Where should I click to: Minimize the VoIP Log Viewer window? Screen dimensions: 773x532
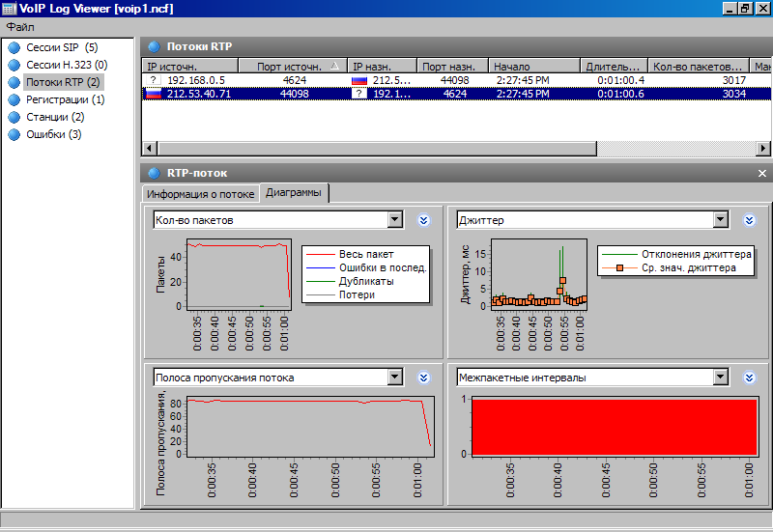pos(730,9)
